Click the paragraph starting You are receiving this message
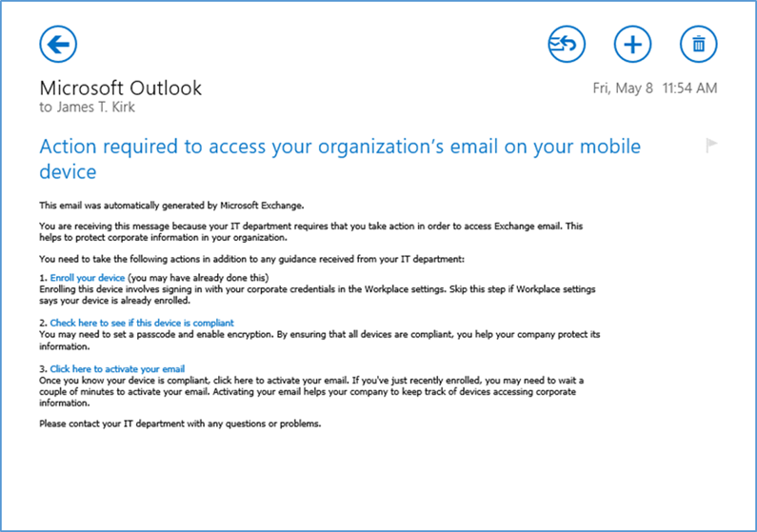757x532 pixels. (x=311, y=232)
